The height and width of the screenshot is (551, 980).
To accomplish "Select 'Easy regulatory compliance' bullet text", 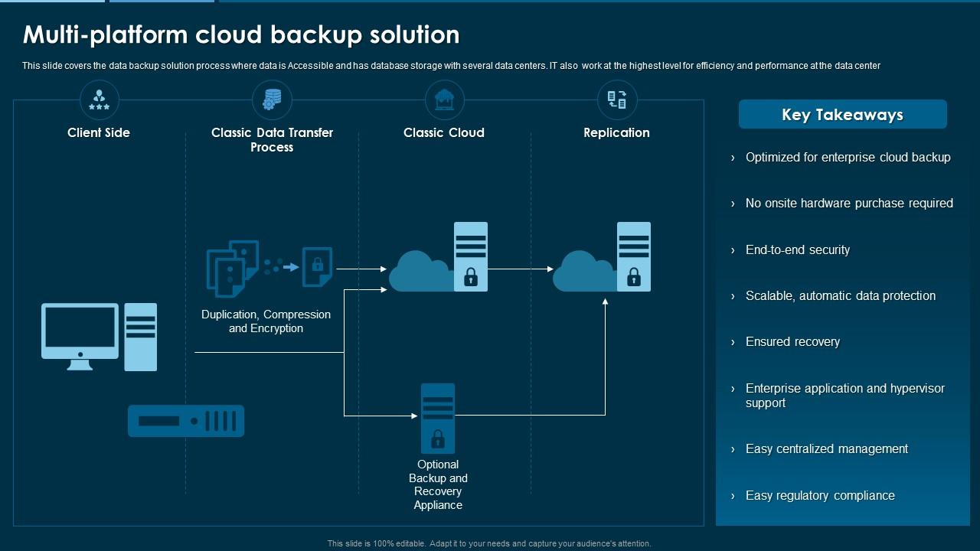I will pos(820,495).
